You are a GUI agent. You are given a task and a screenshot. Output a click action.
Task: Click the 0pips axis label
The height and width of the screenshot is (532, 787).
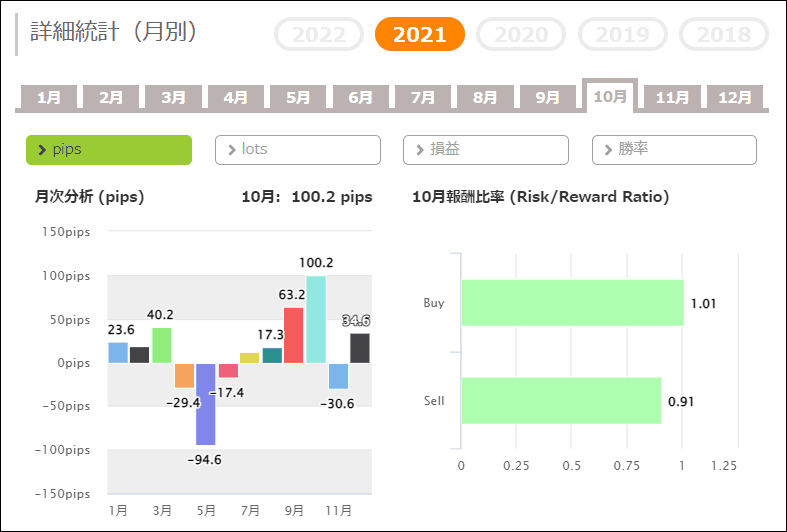coord(74,363)
